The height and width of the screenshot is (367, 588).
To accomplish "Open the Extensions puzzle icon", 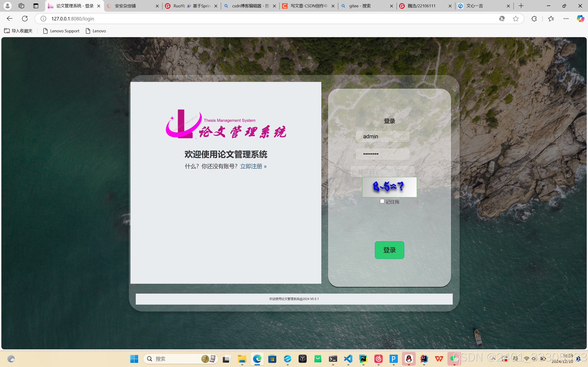I will point(534,19).
